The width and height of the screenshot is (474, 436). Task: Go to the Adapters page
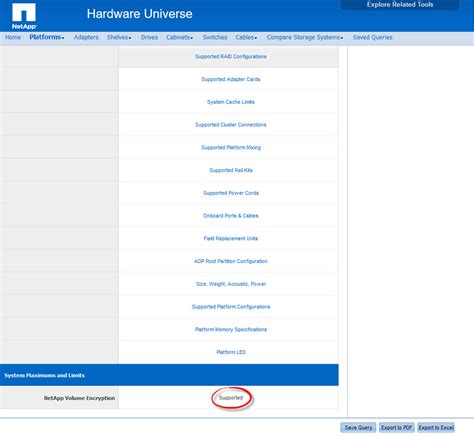click(86, 37)
